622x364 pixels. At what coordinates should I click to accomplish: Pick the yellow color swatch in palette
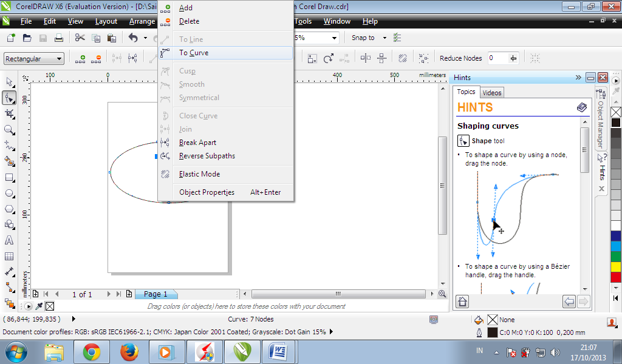(616, 266)
